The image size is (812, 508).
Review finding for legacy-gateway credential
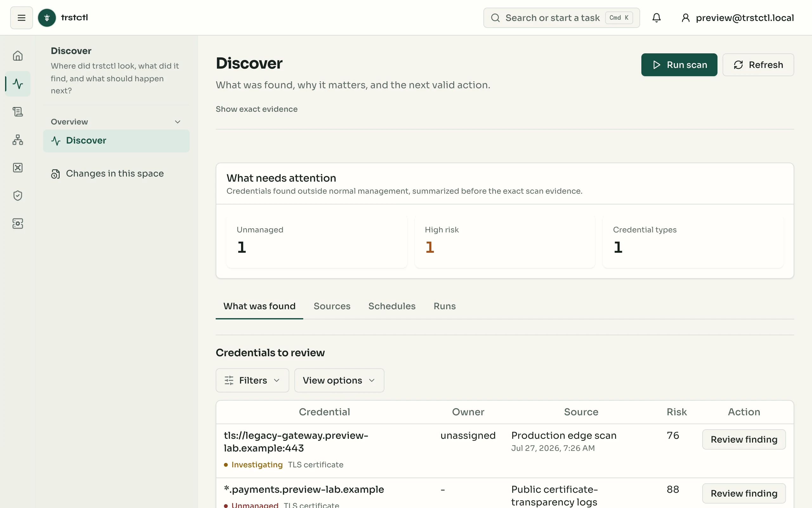744,439
